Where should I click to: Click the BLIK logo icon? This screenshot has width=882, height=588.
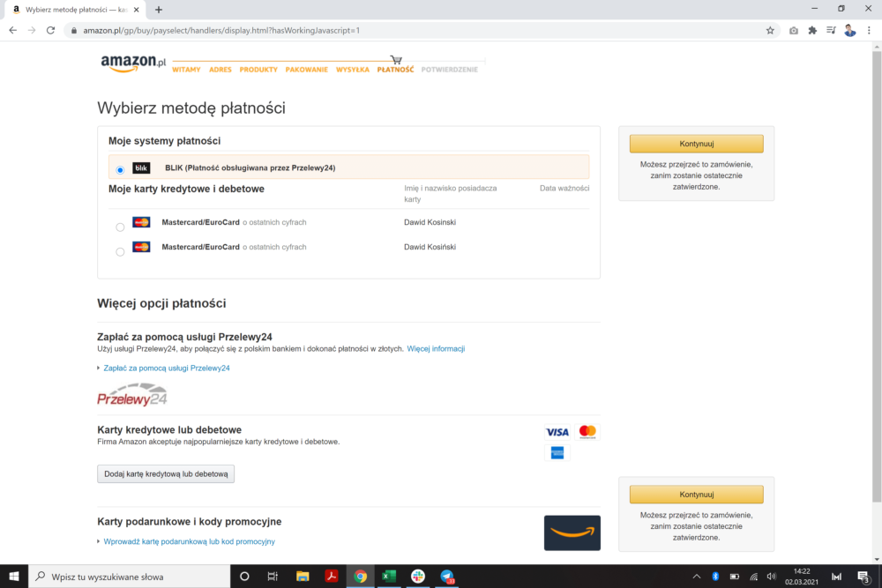141,167
